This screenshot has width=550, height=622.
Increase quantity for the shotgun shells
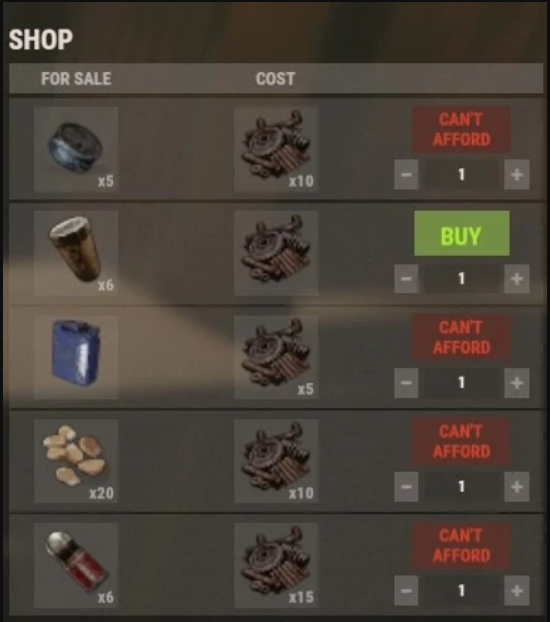tap(517, 591)
